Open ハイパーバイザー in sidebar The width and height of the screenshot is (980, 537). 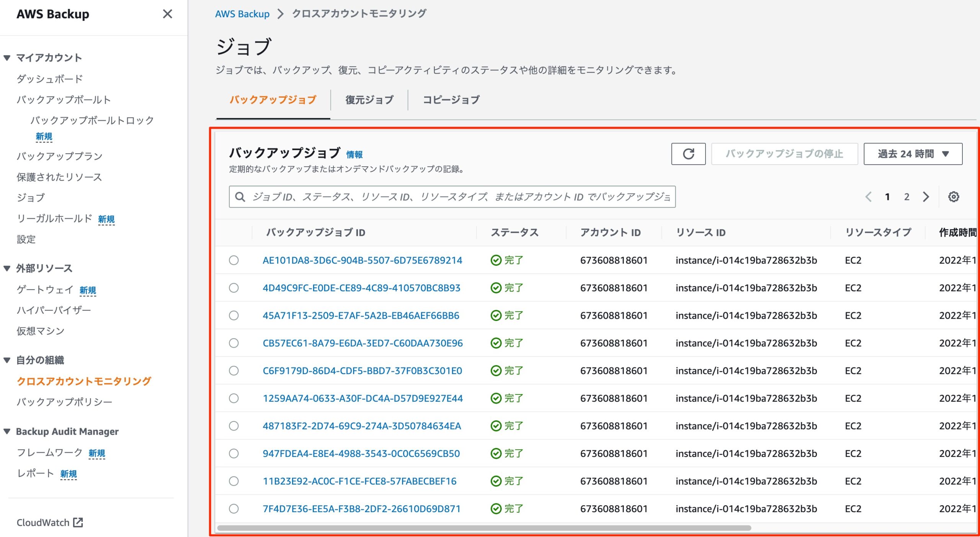pos(54,310)
